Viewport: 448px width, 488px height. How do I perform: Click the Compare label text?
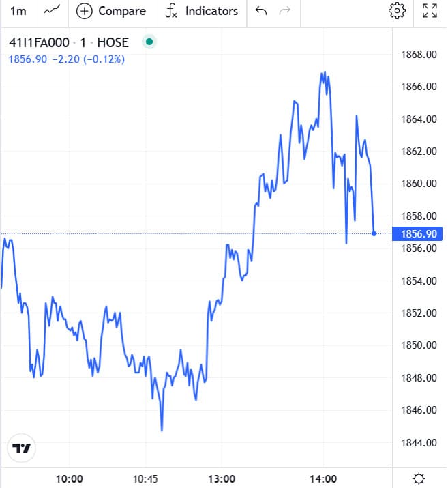(x=122, y=11)
